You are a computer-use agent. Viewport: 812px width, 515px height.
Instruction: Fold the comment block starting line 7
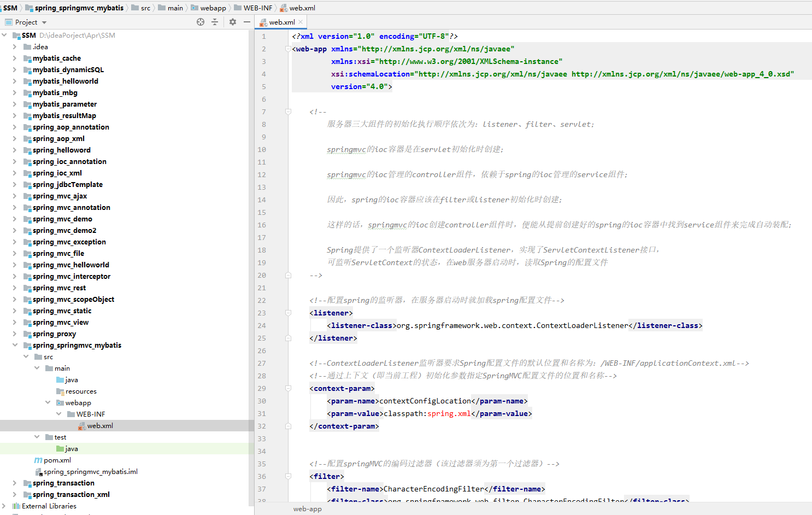coord(288,112)
